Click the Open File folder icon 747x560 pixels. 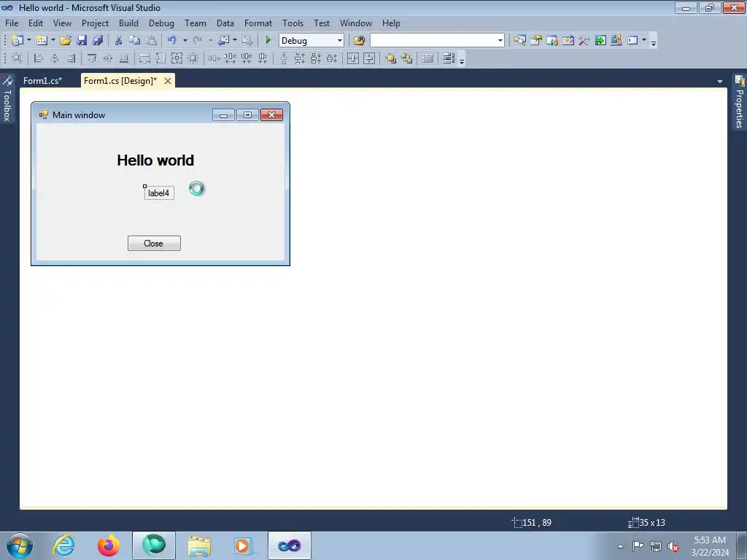coord(66,41)
